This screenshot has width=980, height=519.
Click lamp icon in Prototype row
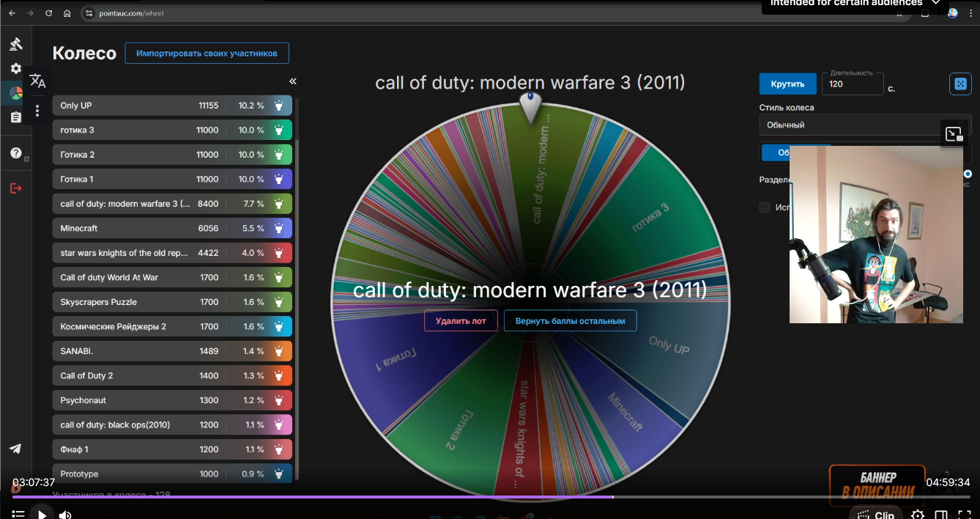click(x=279, y=474)
